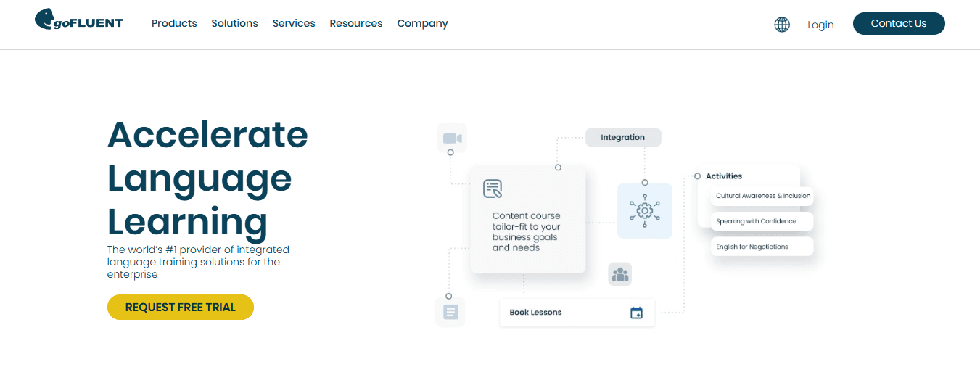Screen dimensions: 980x367
Task: Open the Solutions menu
Action: click(x=234, y=23)
